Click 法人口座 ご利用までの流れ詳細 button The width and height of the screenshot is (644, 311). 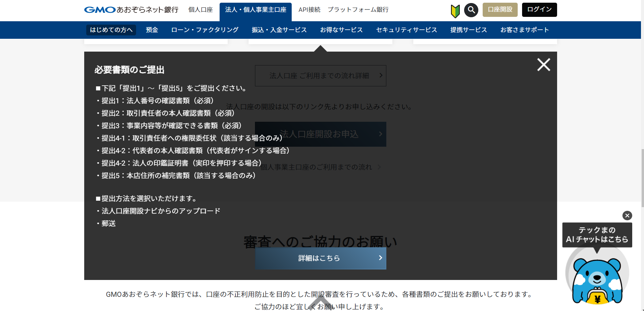pyautogui.click(x=321, y=76)
